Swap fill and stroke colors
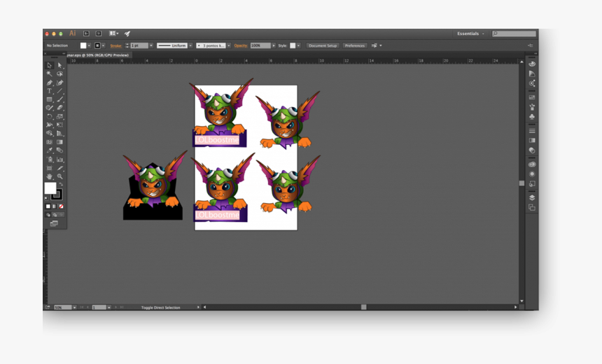602x364 pixels. click(60, 184)
